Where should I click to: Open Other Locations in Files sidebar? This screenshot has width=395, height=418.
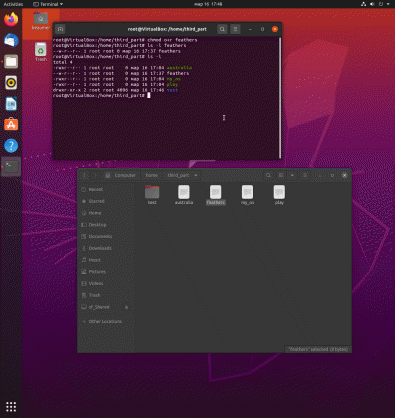click(x=106, y=322)
